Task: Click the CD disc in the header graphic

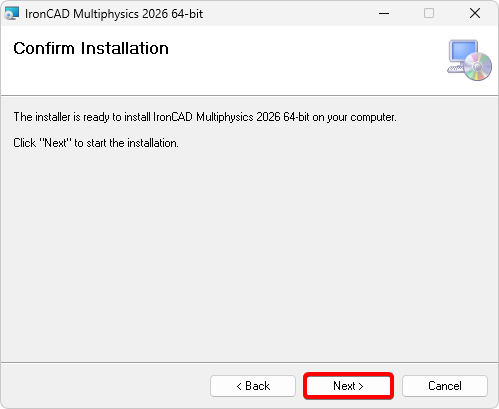Action: [x=478, y=67]
